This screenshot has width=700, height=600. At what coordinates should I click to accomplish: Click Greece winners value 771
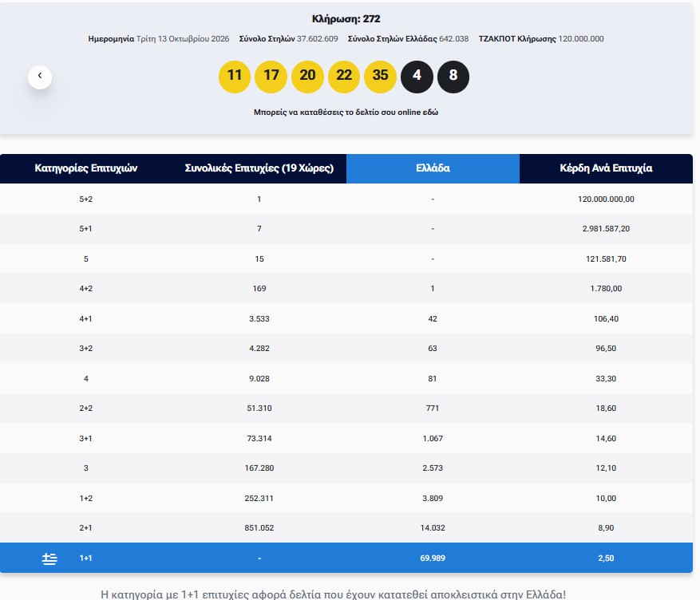click(433, 408)
